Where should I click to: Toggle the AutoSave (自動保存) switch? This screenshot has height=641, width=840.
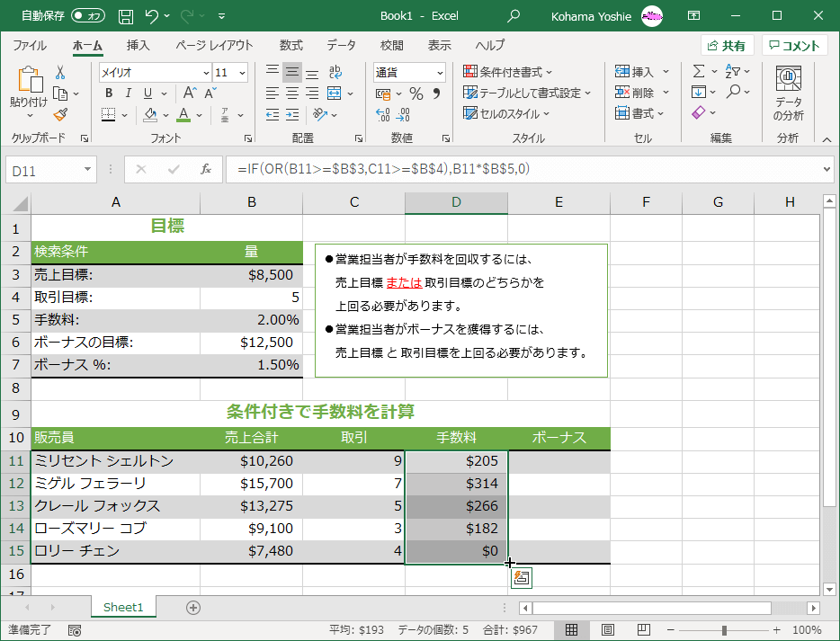coord(87,15)
